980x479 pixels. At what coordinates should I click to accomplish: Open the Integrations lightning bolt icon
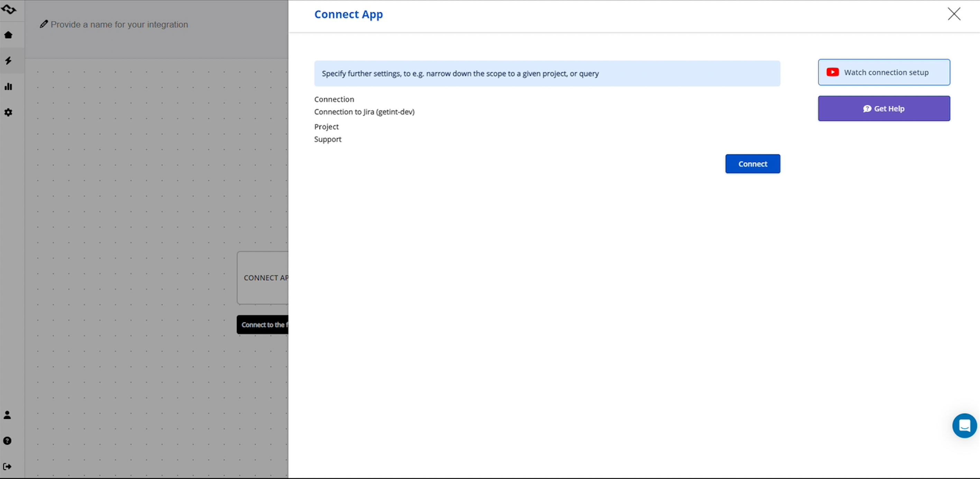[x=8, y=61]
